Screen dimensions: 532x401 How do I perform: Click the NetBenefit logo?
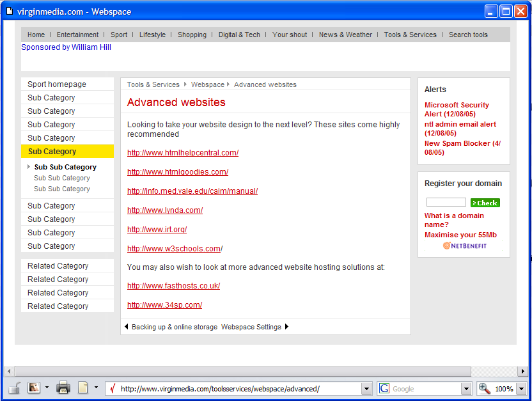pyautogui.click(x=464, y=246)
